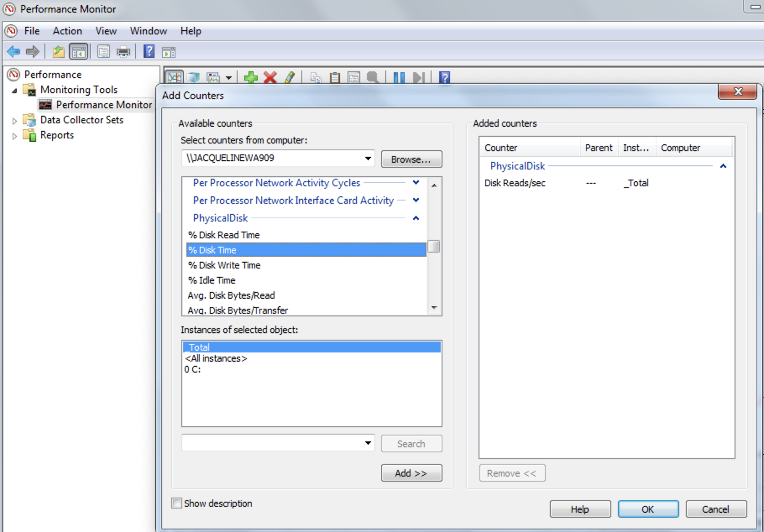Click the Add >> button
The width and height of the screenshot is (764, 532).
pos(411,473)
